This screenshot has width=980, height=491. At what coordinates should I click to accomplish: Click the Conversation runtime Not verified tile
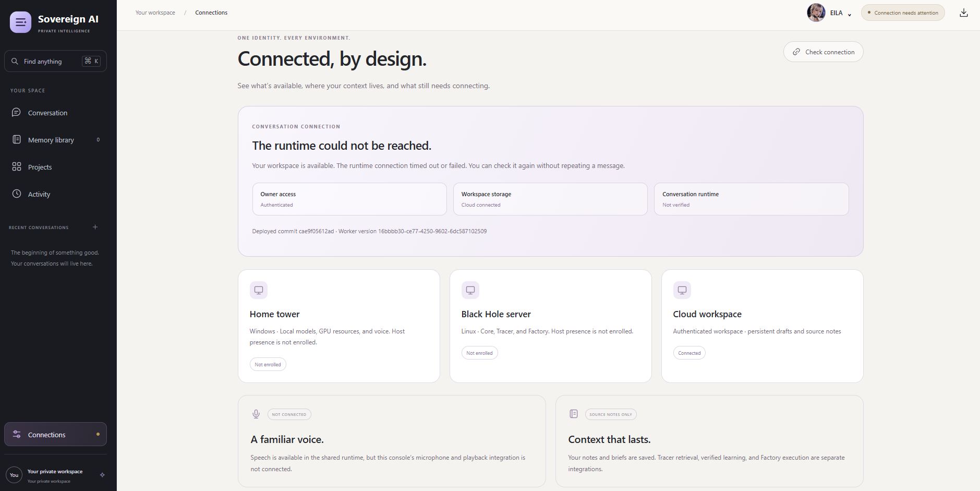coord(751,199)
